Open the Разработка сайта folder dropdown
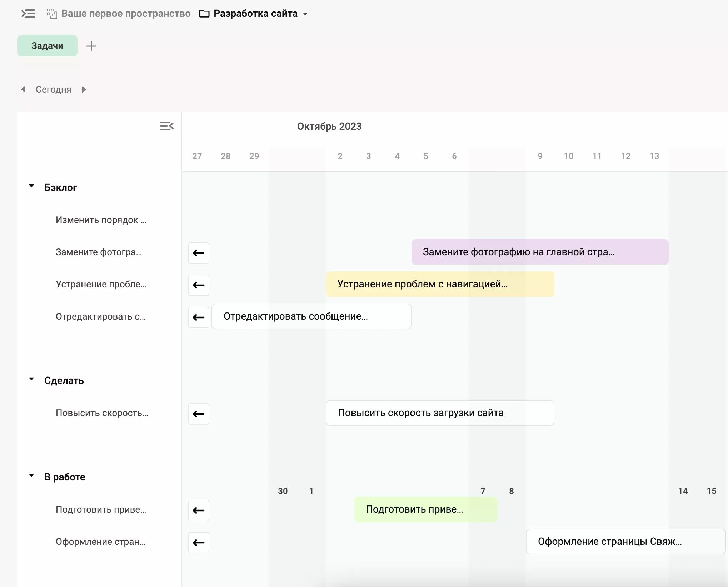 [x=305, y=14]
